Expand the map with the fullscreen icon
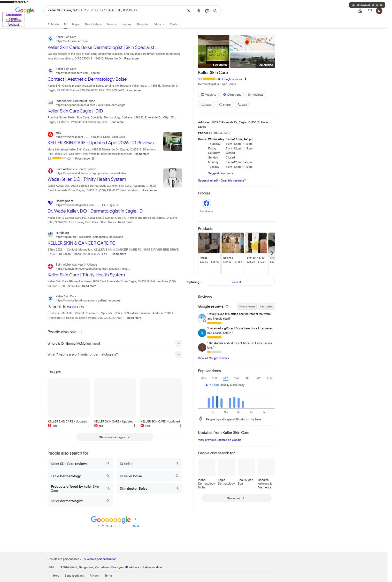 click(x=271, y=39)
